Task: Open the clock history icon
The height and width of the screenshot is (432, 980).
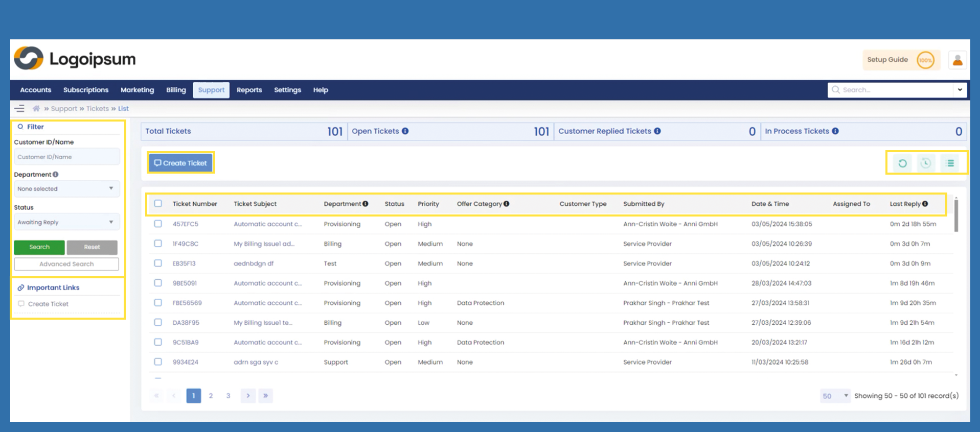Action: point(926,163)
